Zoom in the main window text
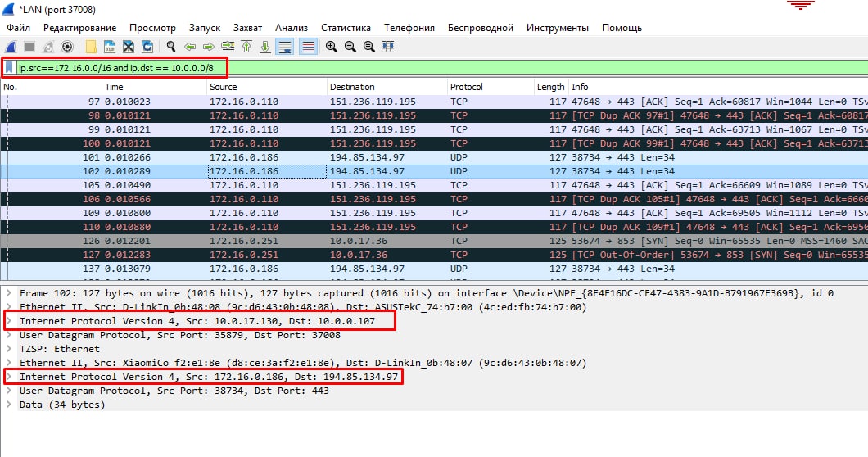 coord(332,47)
